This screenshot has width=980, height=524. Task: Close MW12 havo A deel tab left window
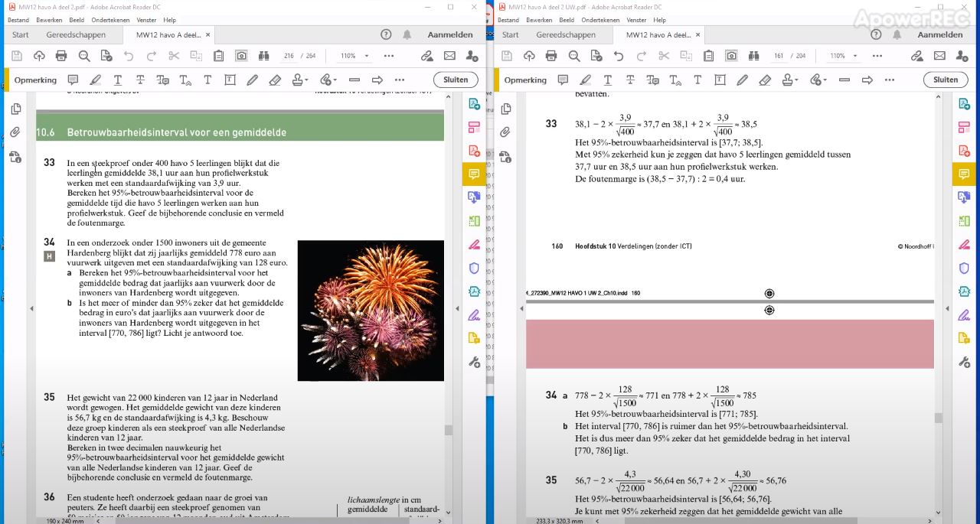click(207, 34)
